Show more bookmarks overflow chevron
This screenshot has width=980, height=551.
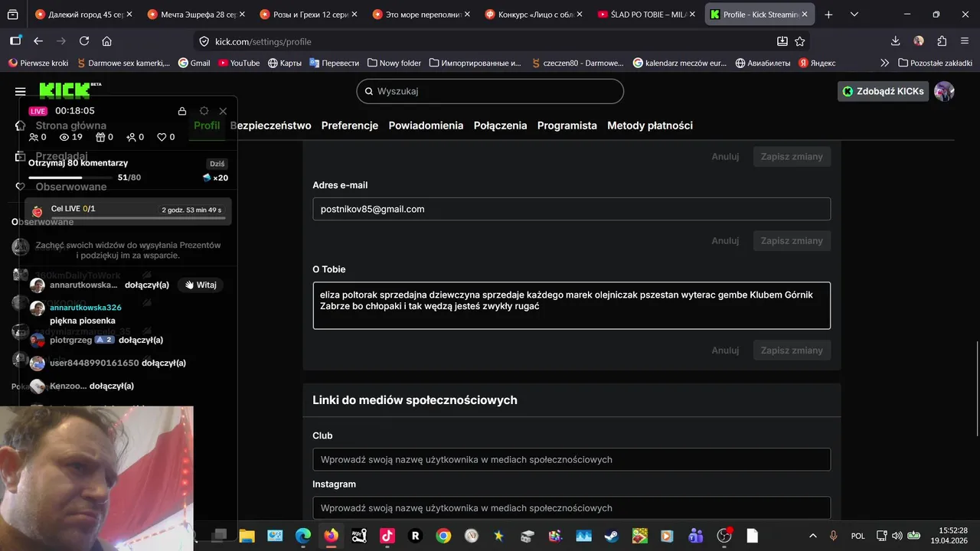[x=885, y=63]
